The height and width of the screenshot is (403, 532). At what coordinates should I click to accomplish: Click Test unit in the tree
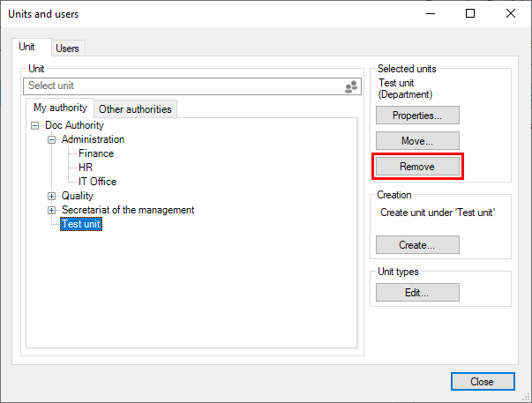(81, 225)
